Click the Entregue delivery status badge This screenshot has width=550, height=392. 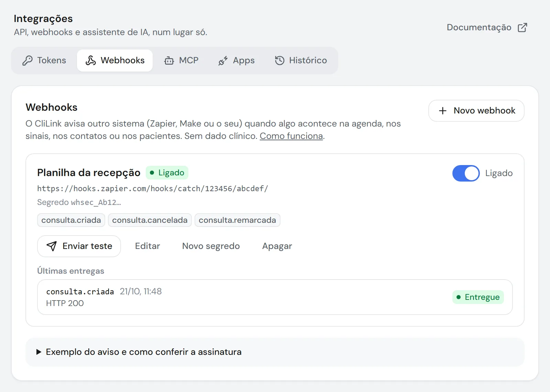click(x=478, y=297)
